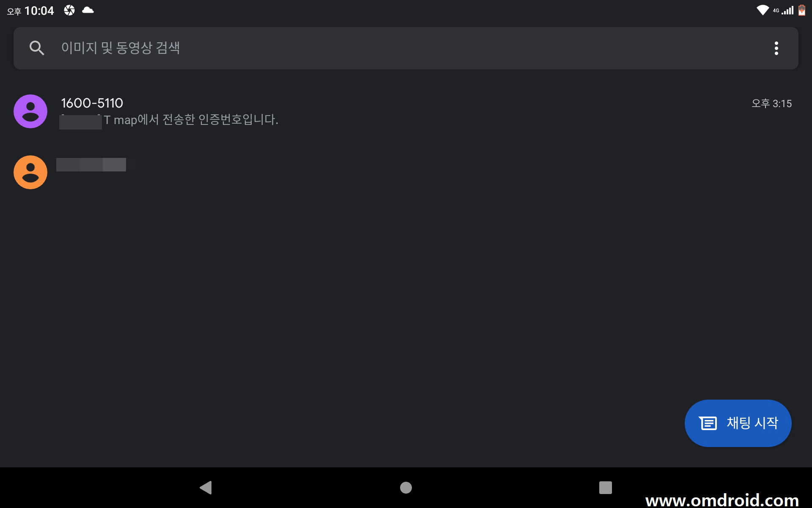The image size is (812, 508).
Task: Tap the Android home circle button
Action: (406, 488)
